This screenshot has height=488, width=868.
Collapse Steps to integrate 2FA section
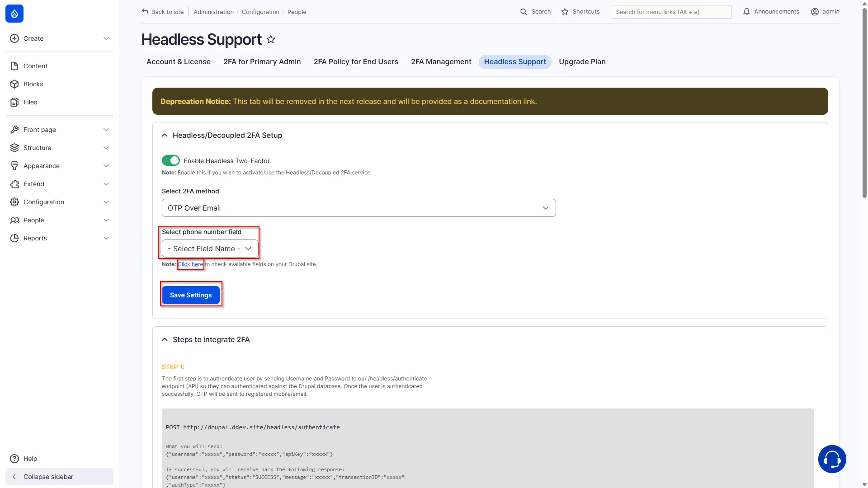[165, 339]
